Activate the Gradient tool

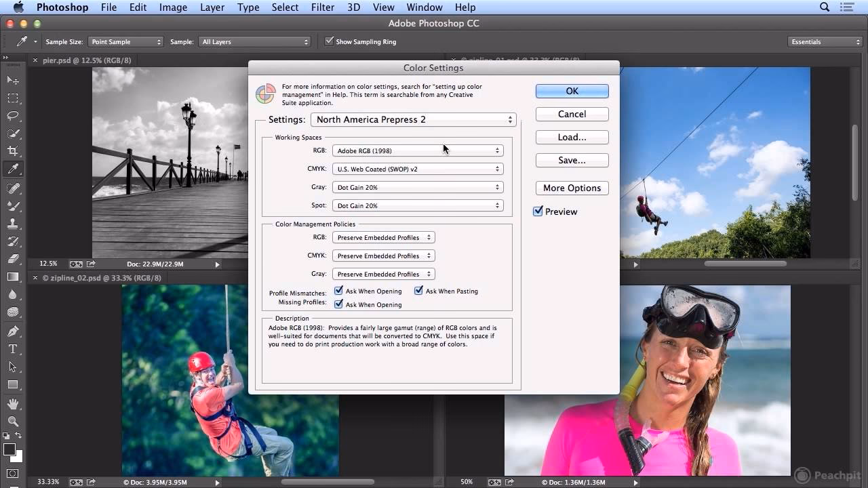pyautogui.click(x=12, y=277)
